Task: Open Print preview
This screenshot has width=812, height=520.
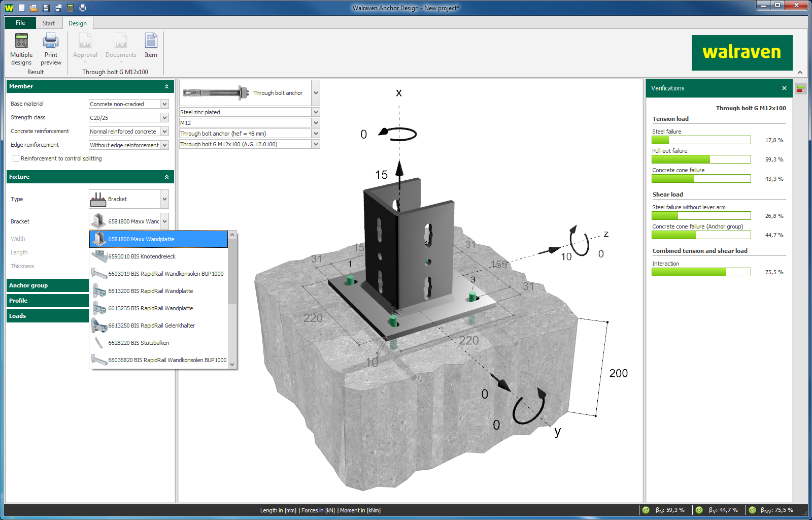Action: pyautogui.click(x=51, y=49)
